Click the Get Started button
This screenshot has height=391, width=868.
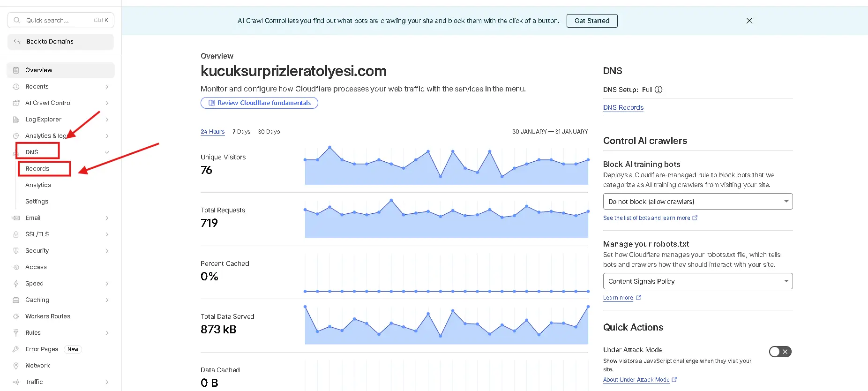pos(591,21)
